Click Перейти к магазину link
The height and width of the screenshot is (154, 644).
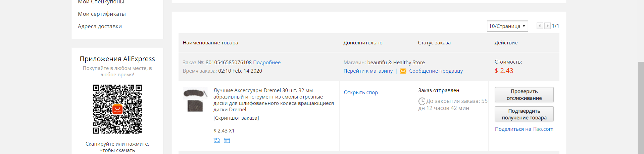(x=368, y=71)
